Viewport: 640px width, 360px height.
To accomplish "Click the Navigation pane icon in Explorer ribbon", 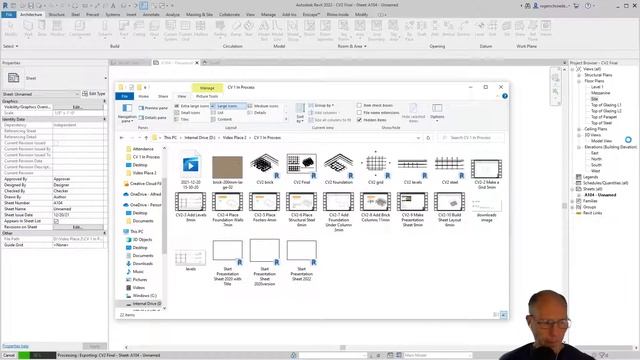I will pos(127,112).
